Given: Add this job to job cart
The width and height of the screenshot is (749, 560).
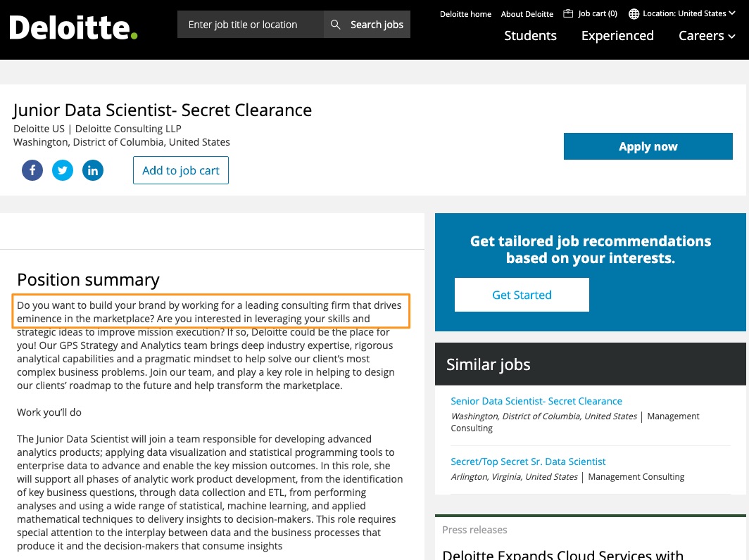Looking at the screenshot, I should (180, 170).
